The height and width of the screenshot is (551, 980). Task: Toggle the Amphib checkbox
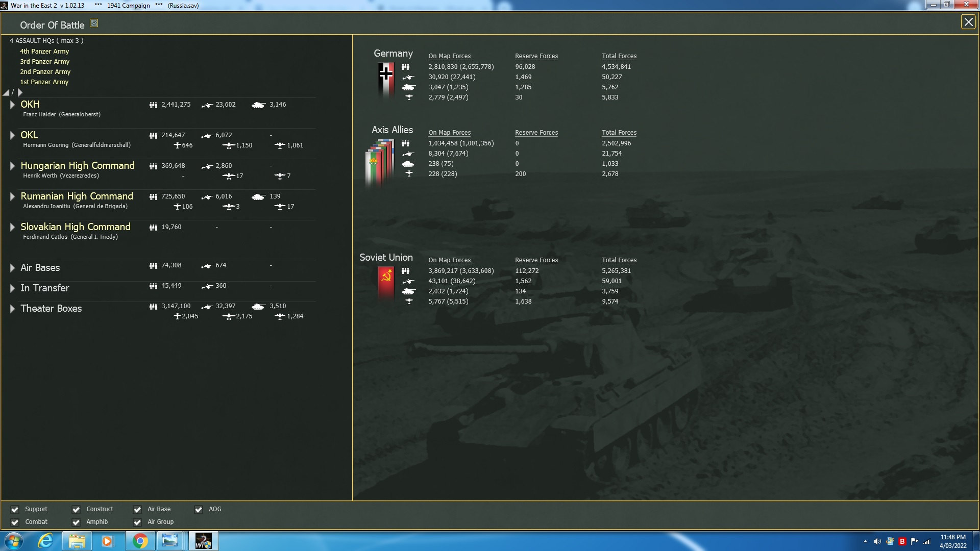(76, 522)
